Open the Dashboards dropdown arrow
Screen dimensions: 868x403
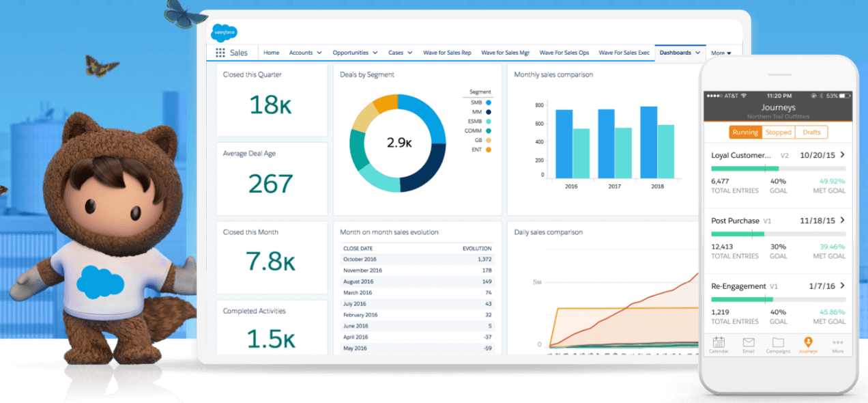697,52
